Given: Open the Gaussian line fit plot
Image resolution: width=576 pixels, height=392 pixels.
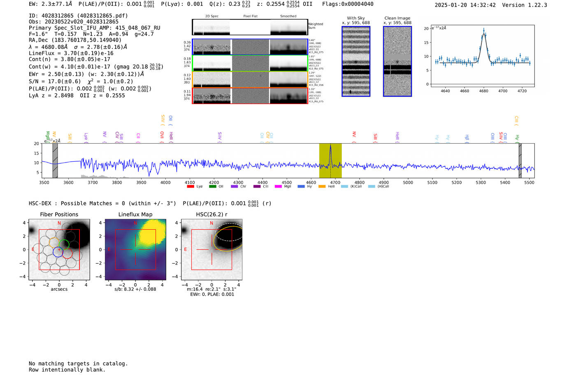Looking at the screenshot, I should coord(482,56).
